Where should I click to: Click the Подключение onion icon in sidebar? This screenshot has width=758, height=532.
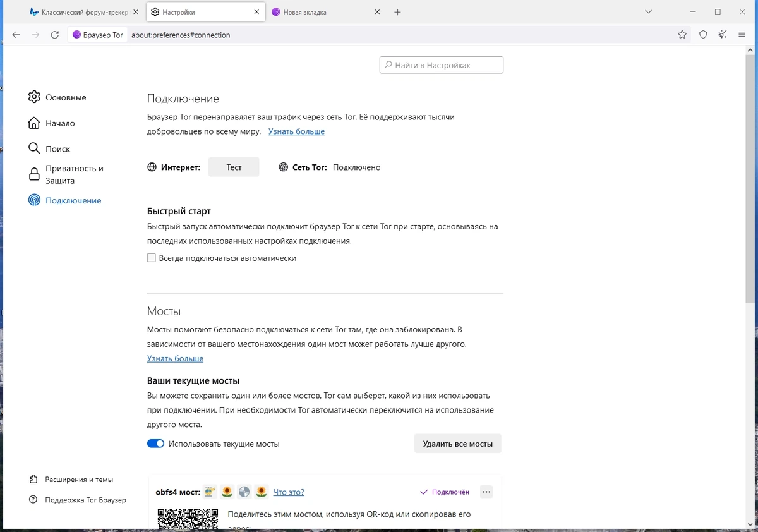click(x=34, y=200)
